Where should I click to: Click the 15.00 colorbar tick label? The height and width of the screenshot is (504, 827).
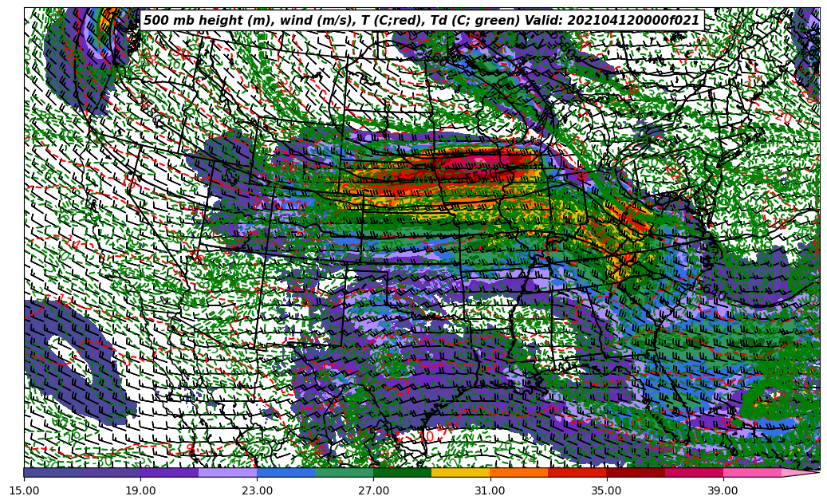(24, 490)
